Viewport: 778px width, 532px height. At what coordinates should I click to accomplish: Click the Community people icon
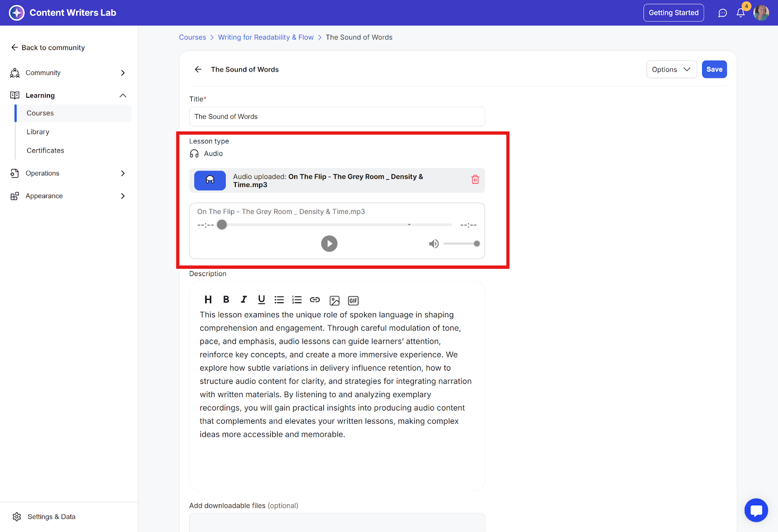[x=15, y=73]
